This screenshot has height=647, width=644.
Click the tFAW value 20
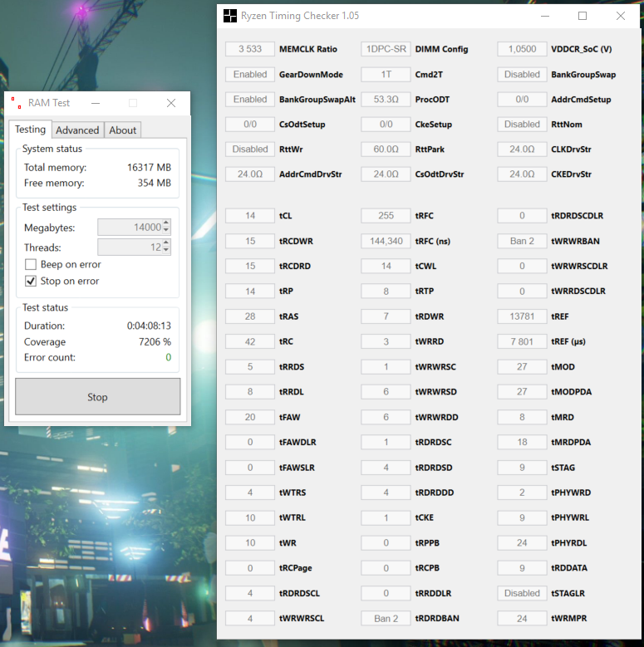coord(250,417)
